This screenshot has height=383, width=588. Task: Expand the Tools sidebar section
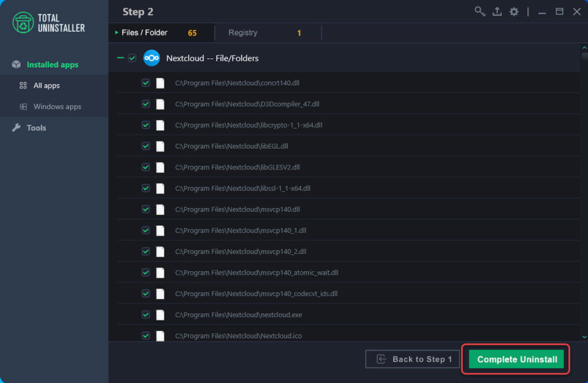[x=37, y=127]
